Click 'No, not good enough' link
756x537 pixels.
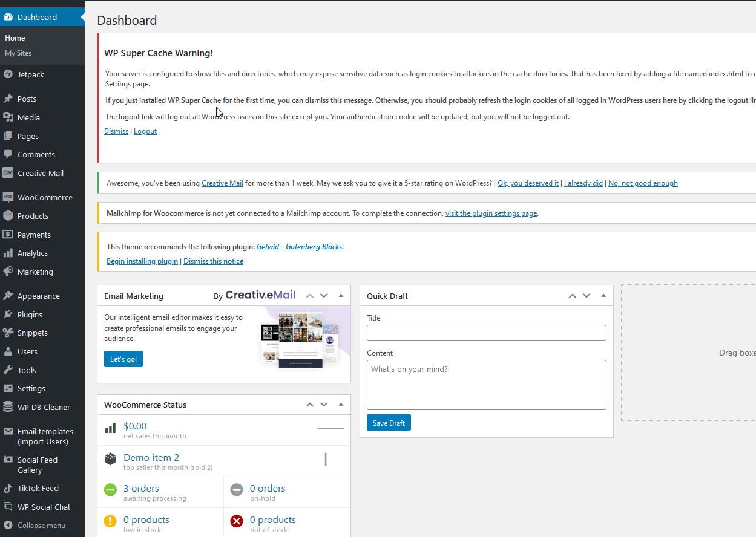(x=643, y=183)
